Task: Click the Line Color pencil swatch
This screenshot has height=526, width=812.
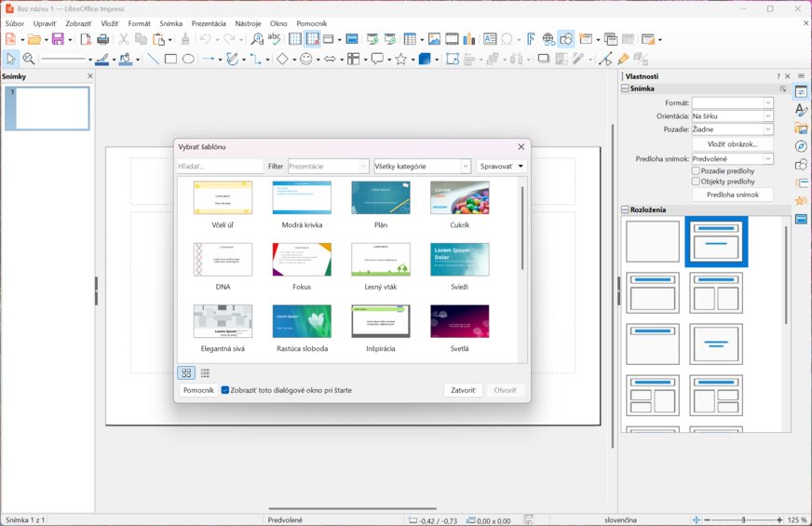Action: 102,59
